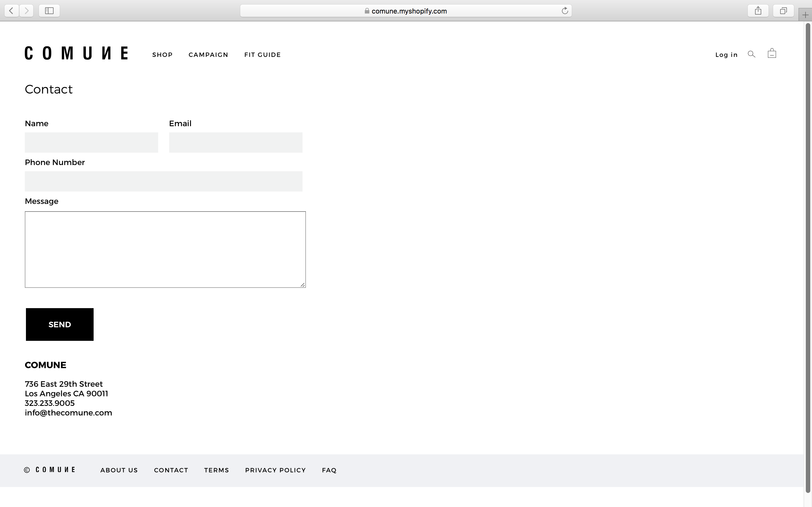
Task: Click the Phone Number input field
Action: coord(164,181)
